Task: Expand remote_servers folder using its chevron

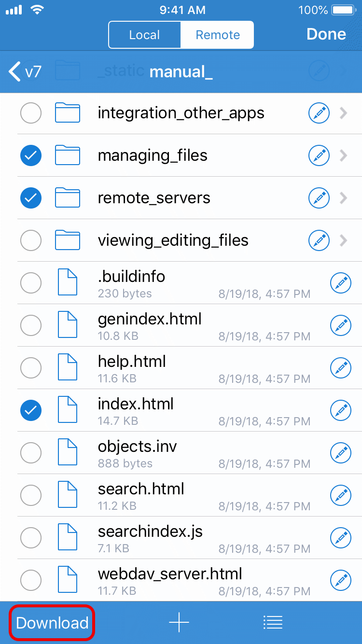Action: 343,198
